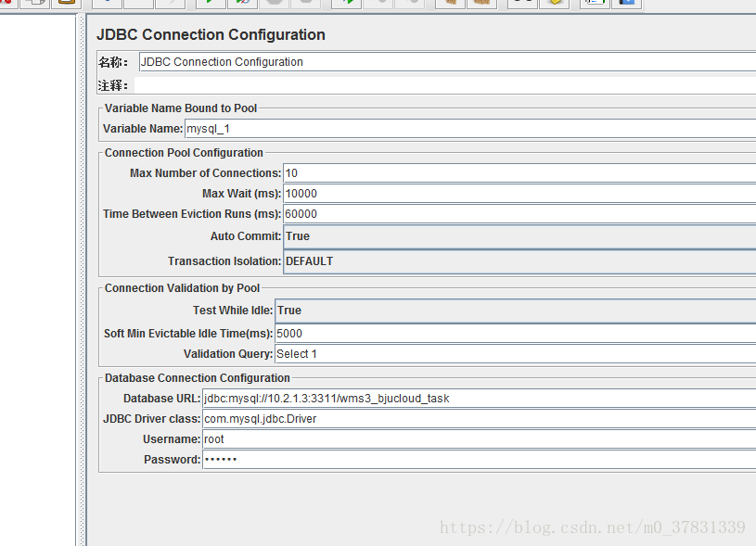Open the Test While Idle combo box
Screen dimensions: 756x546
(x=516, y=311)
